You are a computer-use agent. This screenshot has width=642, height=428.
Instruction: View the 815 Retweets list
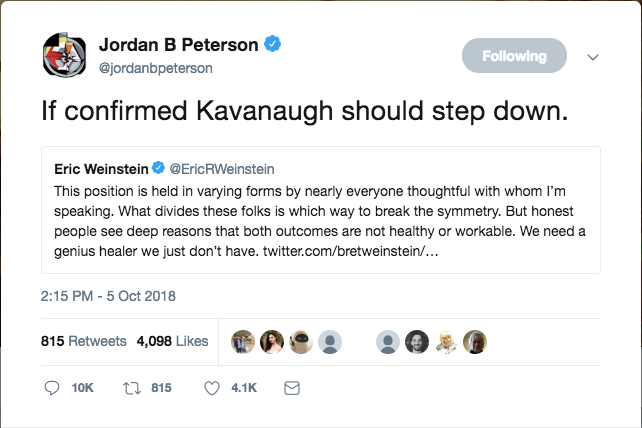click(84, 341)
